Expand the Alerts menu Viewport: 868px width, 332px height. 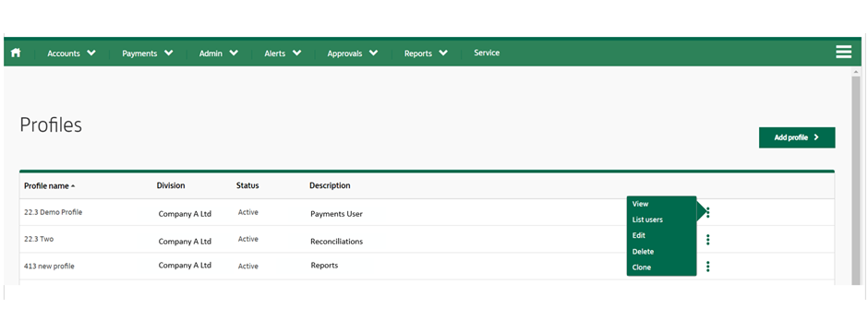283,53
